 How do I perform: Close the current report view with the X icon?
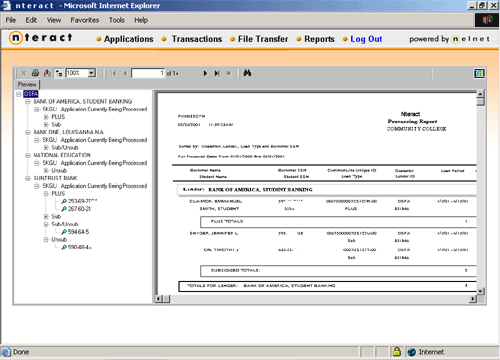pos(24,73)
